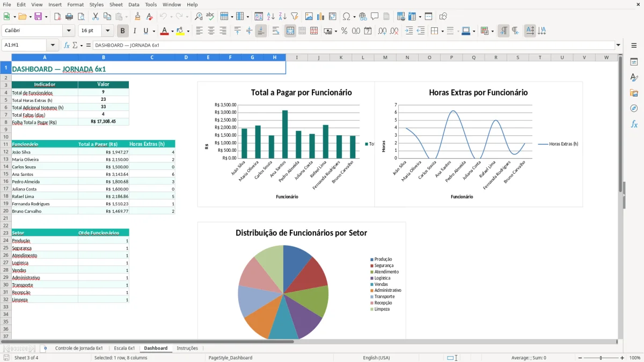Insert a chart
The width and height of the screenshot is (644, 362).
(321, 17)
